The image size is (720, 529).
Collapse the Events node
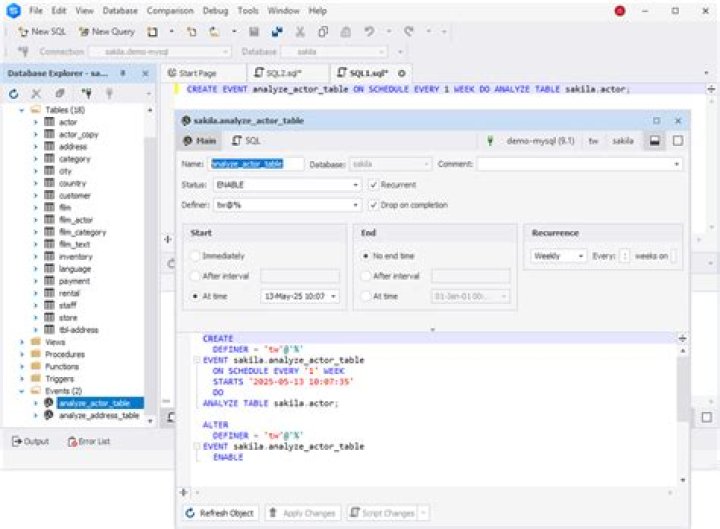(22, 391)
